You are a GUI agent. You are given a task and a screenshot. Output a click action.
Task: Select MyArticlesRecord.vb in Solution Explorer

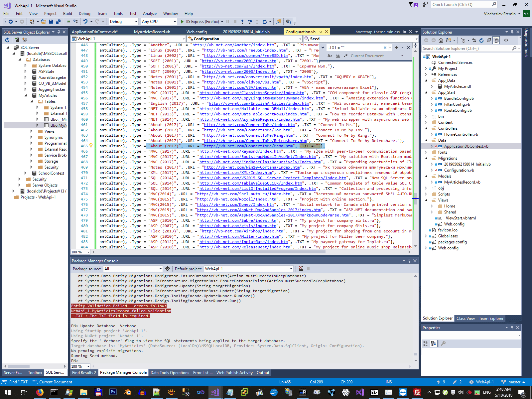coord(462,182)
